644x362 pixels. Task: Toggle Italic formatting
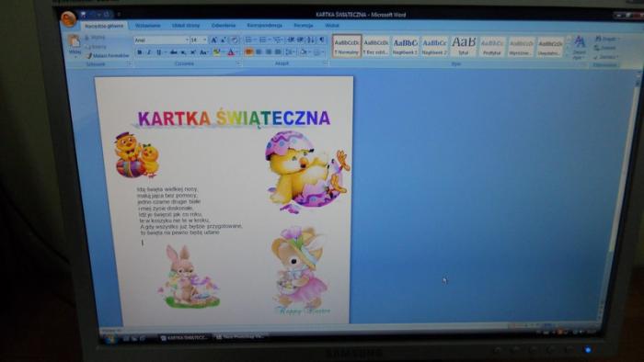[149, 52]
